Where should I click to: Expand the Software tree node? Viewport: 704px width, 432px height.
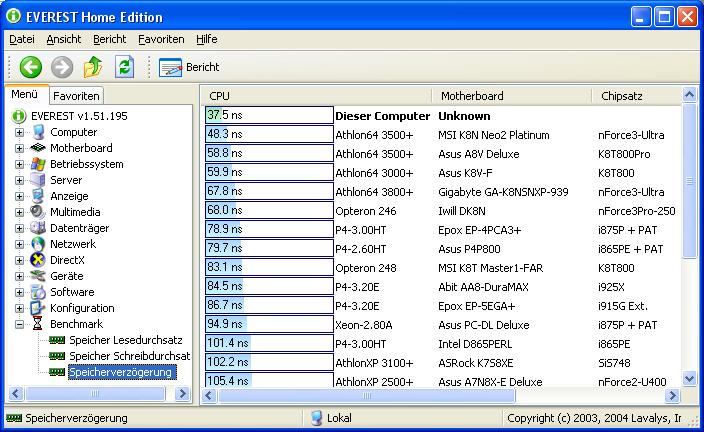click(19, 292)
